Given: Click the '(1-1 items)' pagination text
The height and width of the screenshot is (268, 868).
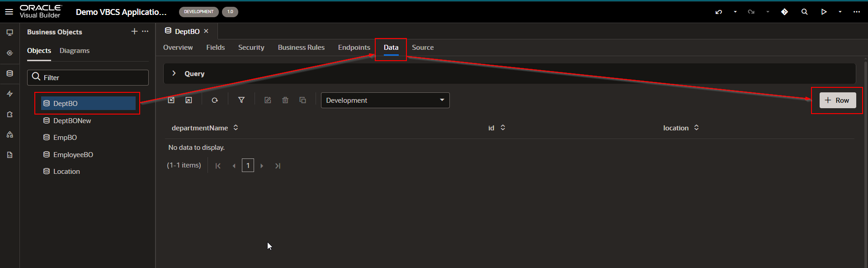Looking at the screenshot, I should point(184,165).
